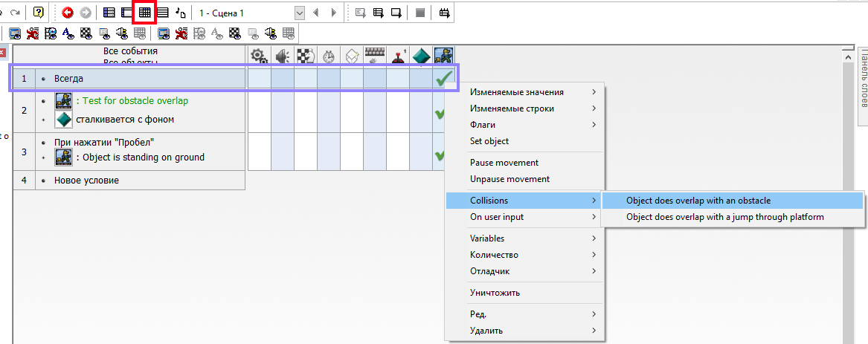Open the help question mark icon
This screenshot has width=868, height=344.
point(39,13)
